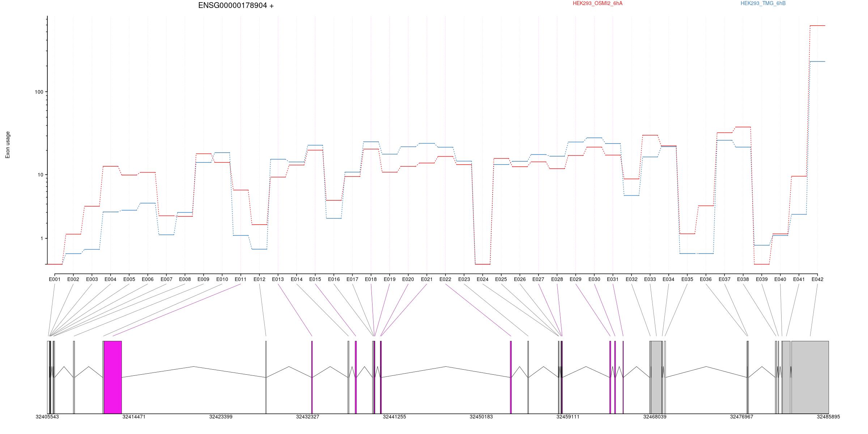Click exon label E002

[73, 279]
